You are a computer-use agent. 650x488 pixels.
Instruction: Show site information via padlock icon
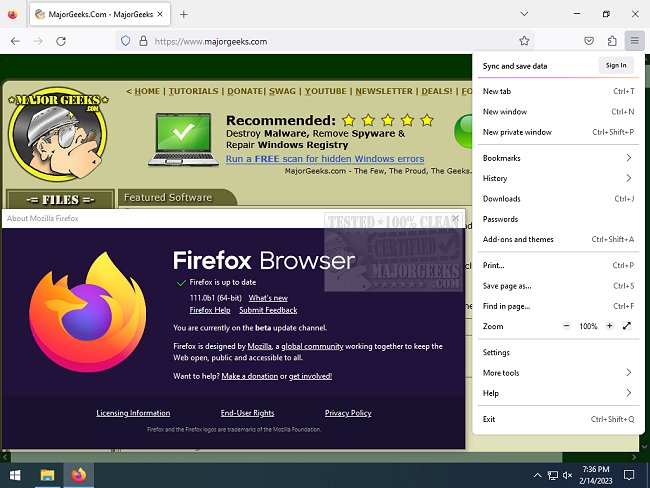[x=143, y=41]
